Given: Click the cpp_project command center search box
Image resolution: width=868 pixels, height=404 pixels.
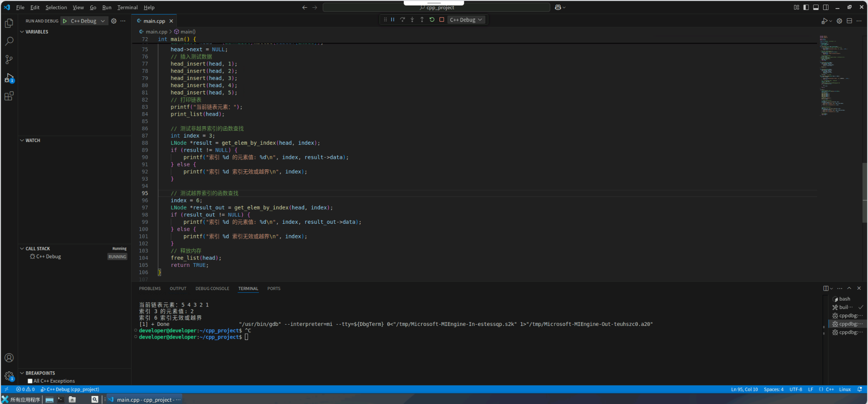Looking at the screenshot, I should pos(436,7).
